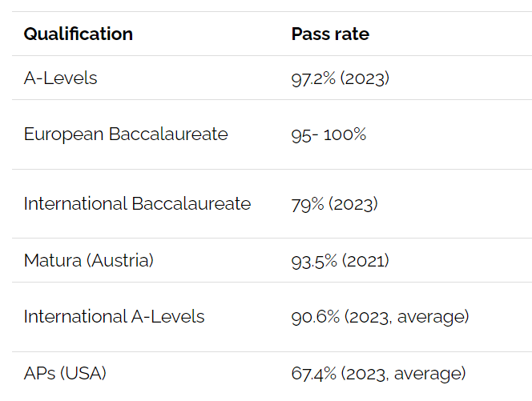Click the word USA in parentheses

click(83, 373)
